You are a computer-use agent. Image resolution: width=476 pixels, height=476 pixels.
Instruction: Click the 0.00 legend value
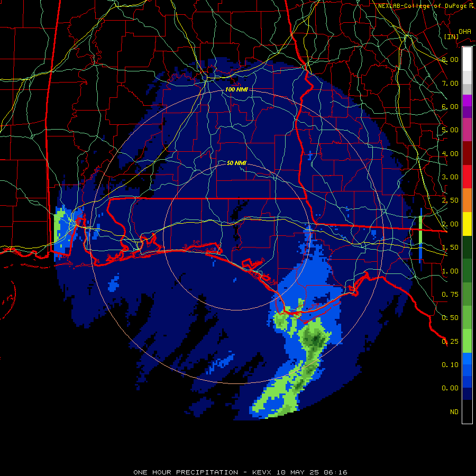point(450,388)
